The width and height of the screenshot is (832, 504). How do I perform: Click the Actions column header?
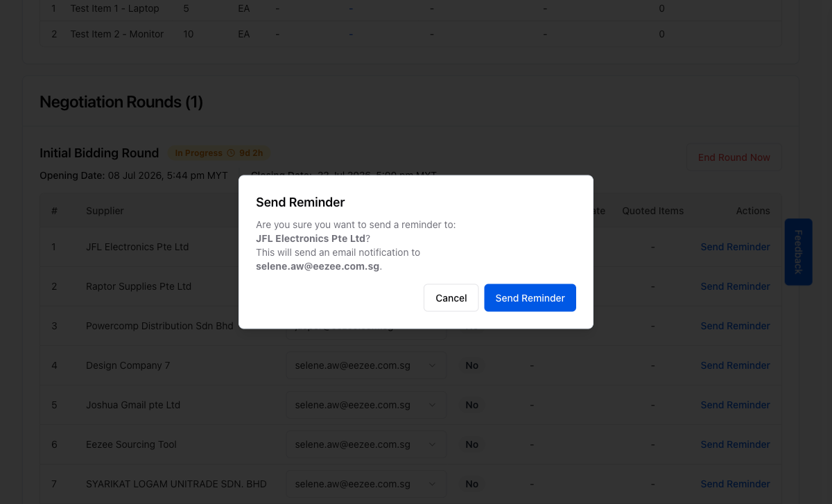[x=753, y=211]
